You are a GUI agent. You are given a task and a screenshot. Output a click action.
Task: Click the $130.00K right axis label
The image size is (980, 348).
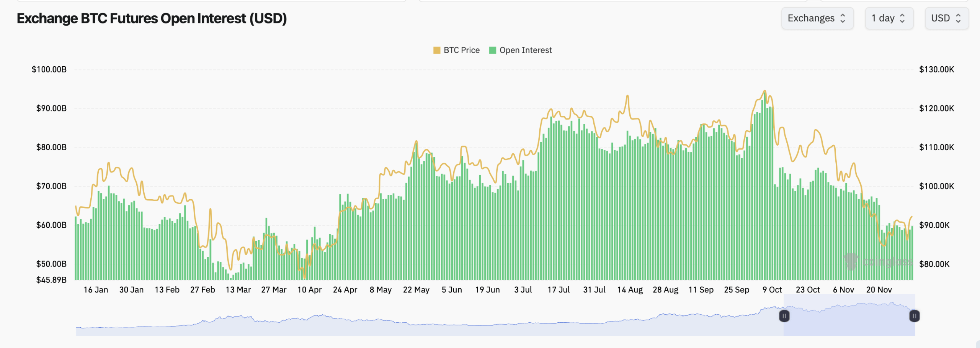(x=936, y=69)
